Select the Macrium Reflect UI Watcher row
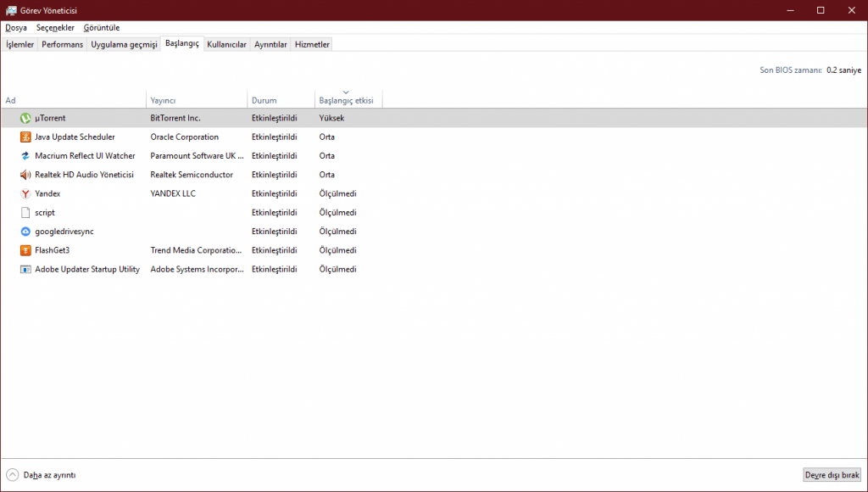Image resolution: width=868 pixels, height=492 pixels. (x=434, y=156)
